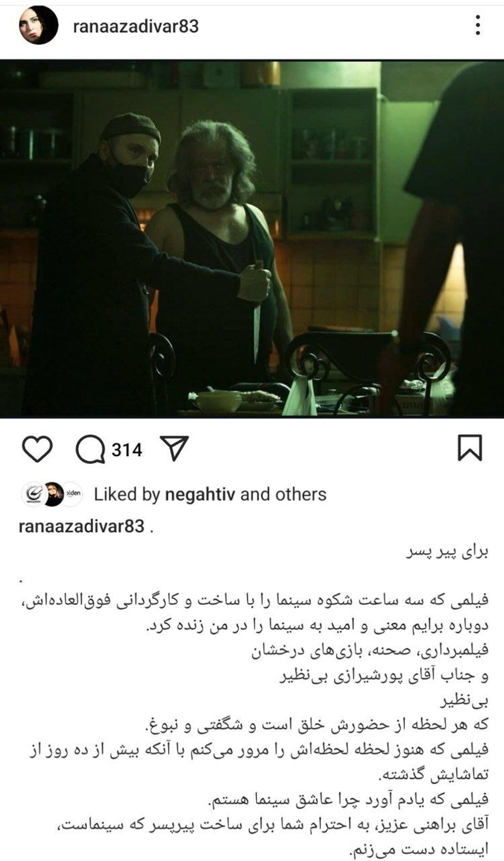Open ranaazadivar83 profile picture at top
The height and width of the screenshot is (861, 504).
click(x=38, y=26)
